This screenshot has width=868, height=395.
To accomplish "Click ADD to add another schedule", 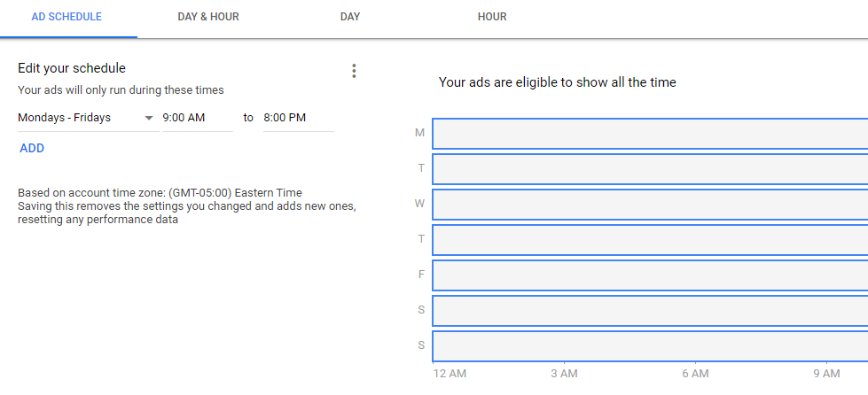I will [x=32, y=149].
